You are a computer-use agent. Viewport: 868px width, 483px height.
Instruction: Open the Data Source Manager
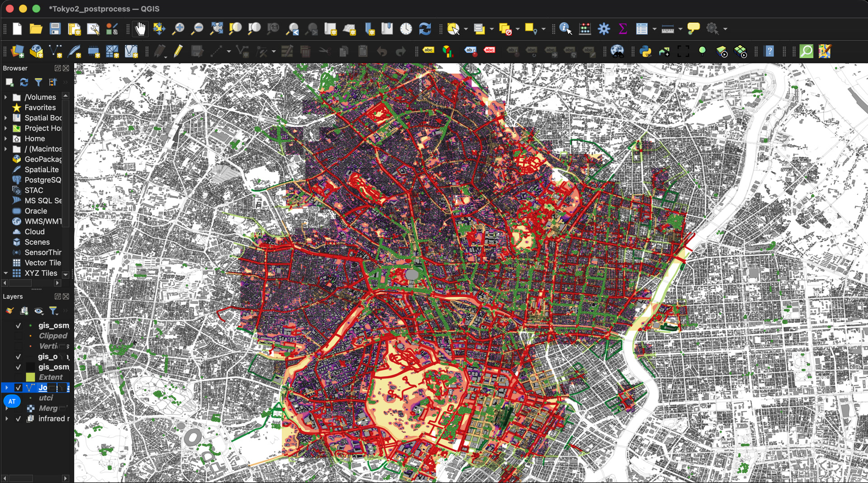click(17, 51)
